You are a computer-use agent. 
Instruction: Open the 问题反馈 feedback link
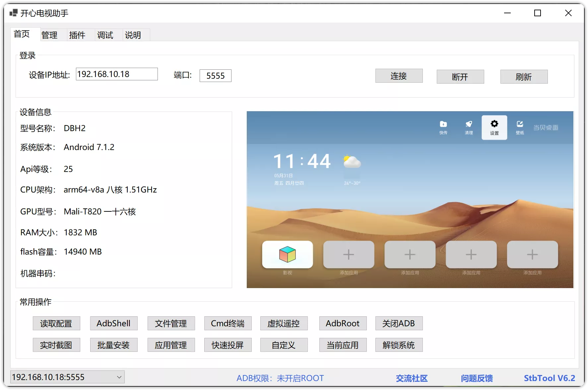477,378
